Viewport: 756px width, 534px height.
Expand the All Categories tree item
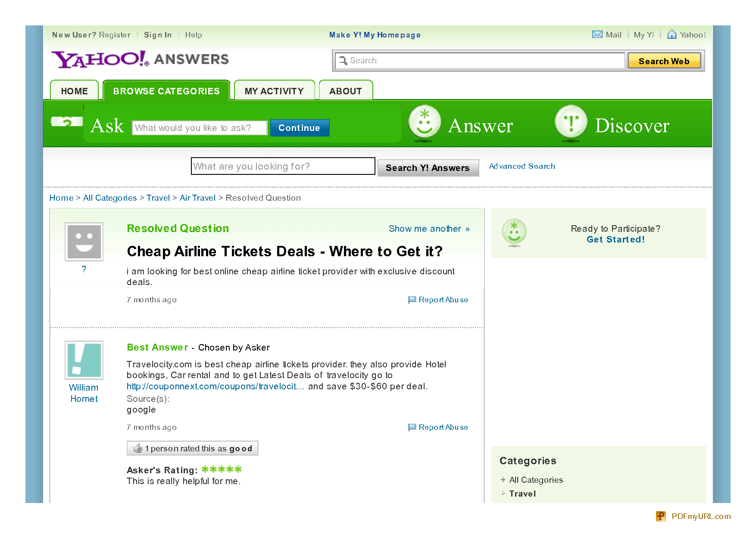[x=503, y=480]
